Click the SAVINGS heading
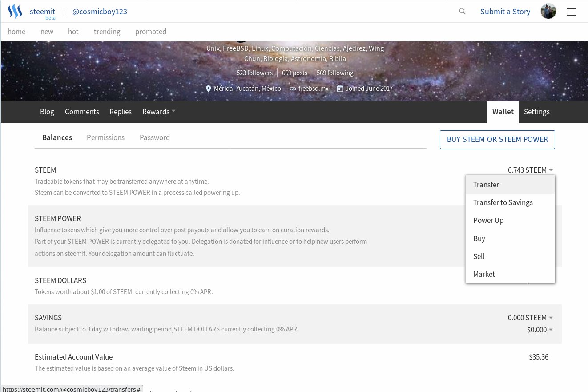588x392 pixels. pos(48,318)
